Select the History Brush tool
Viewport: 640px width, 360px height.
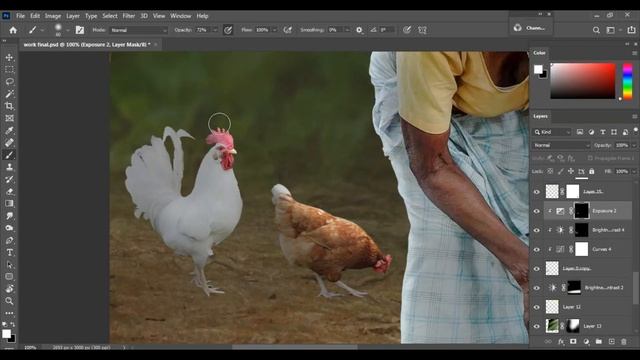point(9,179)
